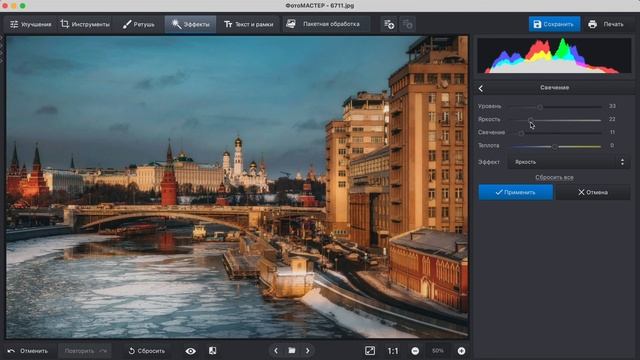
Task: Apply the effect with the Применить button
Action: pyautogui.click(x=516, y=192)
